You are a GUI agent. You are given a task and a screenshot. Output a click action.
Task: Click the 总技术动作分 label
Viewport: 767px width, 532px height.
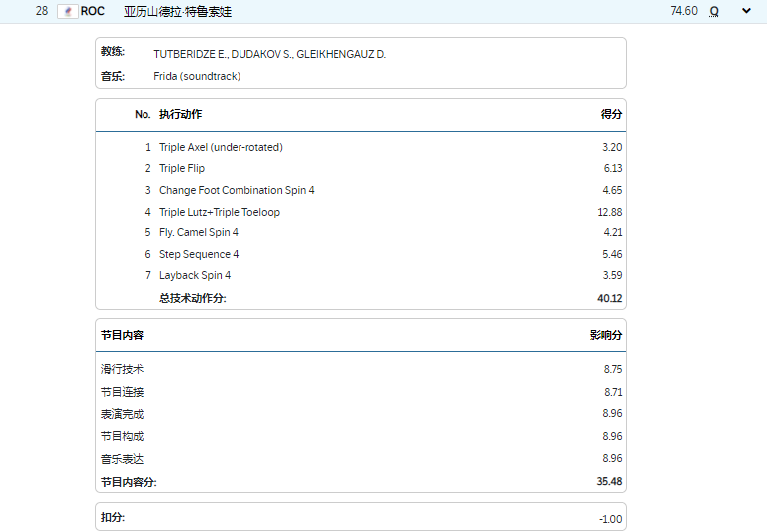[x=193, y=298]
